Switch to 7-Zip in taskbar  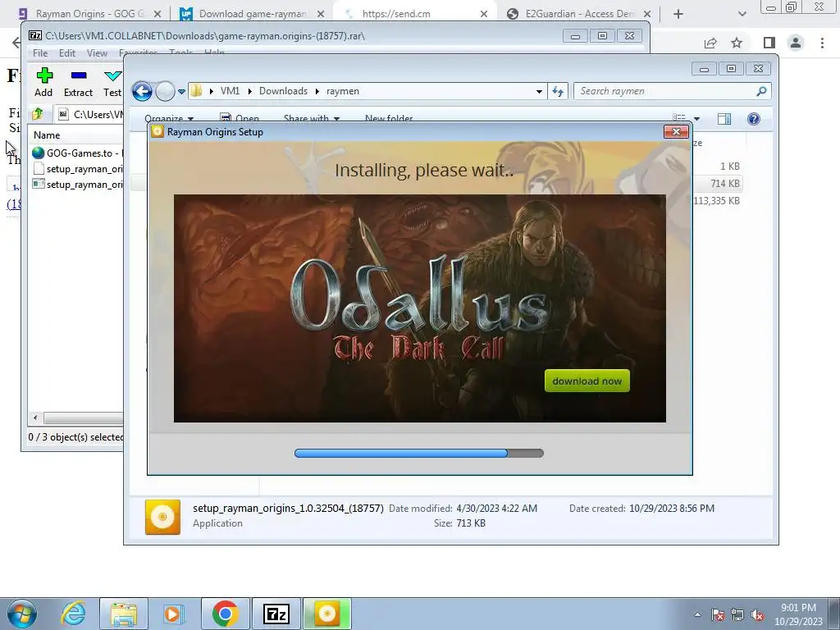276,614
